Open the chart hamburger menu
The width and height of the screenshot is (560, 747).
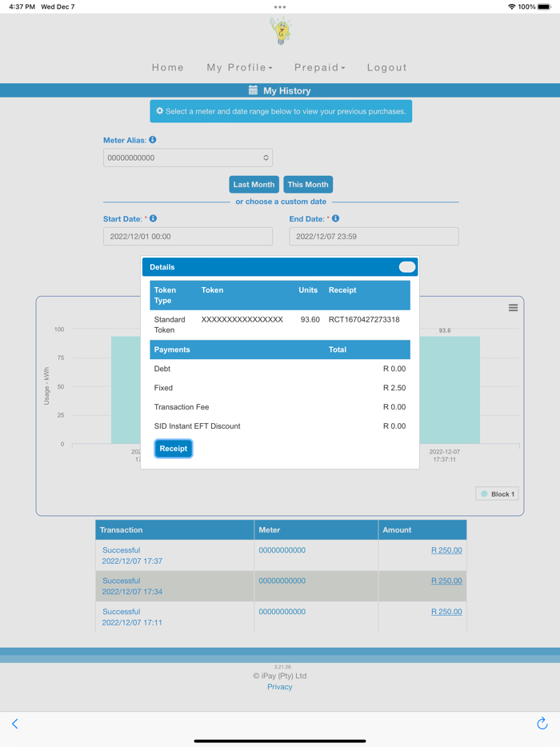[513, 308]
